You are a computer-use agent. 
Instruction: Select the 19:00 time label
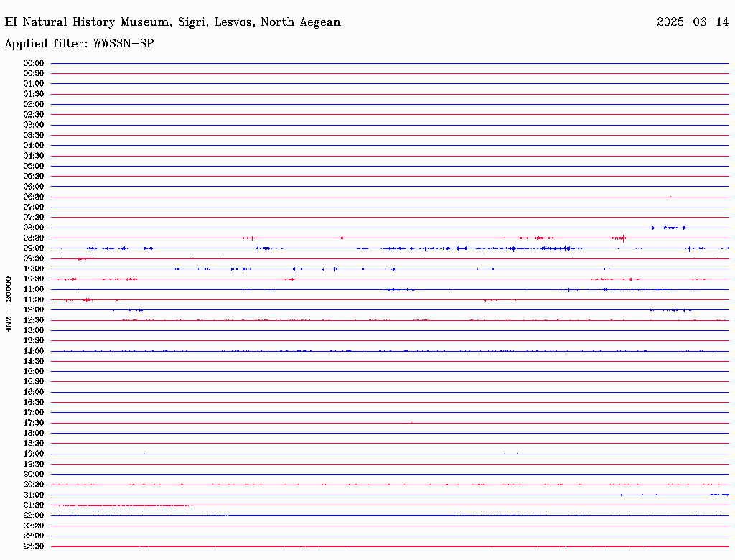pos(34,454)
